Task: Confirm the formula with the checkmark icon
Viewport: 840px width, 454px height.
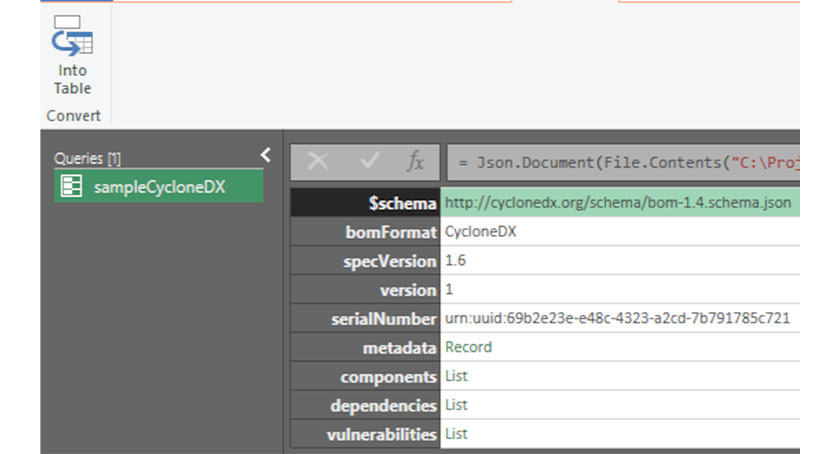Action: tap(368, 162)
